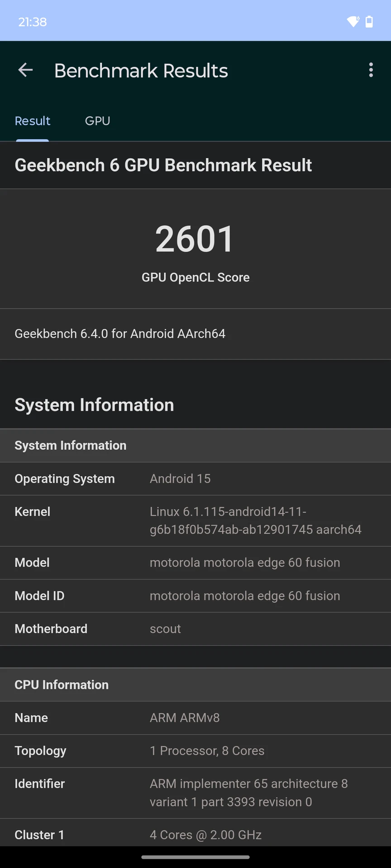Tap the Cluster 1 row
391x868 pixels.
pos(195,835)
